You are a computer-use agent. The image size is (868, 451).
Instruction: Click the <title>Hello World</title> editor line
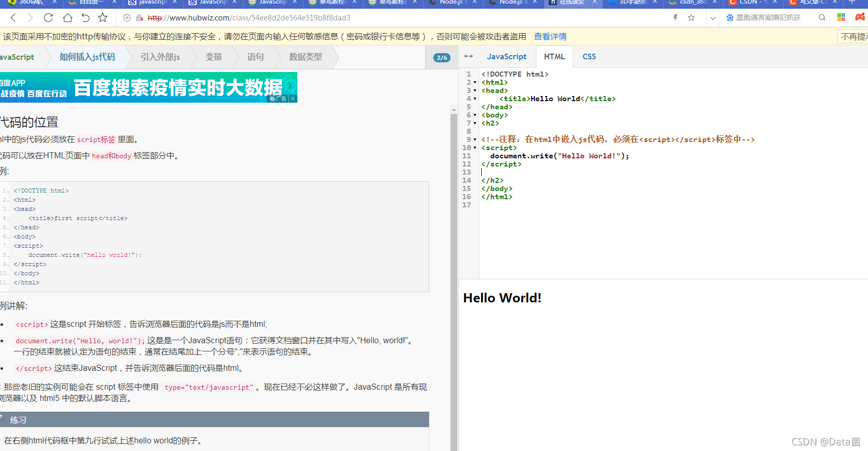[x=557, y=99]
